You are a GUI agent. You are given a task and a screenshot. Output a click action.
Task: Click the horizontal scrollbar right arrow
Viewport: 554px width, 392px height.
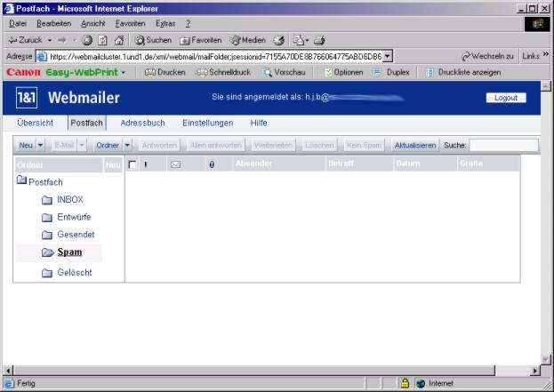[535, 370]
